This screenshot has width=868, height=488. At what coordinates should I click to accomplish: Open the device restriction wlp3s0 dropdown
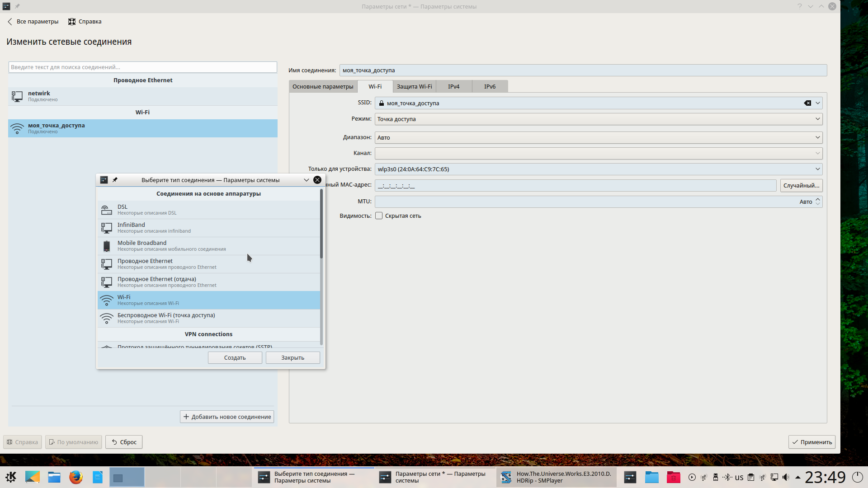(x=598, y=169)
